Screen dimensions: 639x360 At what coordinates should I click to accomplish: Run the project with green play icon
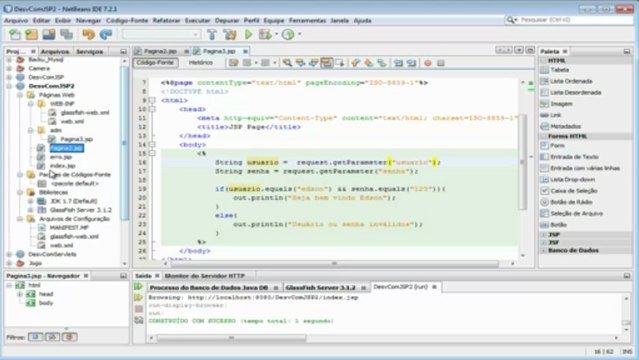coord(248,35)
